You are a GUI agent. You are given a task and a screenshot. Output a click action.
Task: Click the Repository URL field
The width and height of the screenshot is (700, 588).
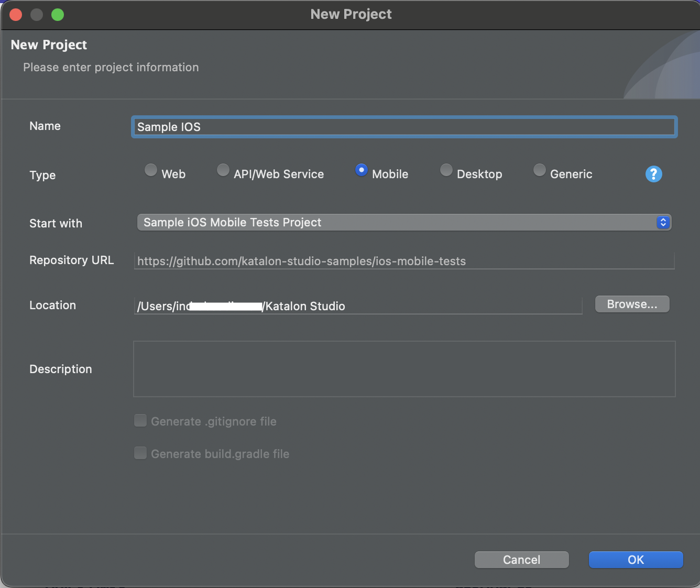tap(403, 261)
